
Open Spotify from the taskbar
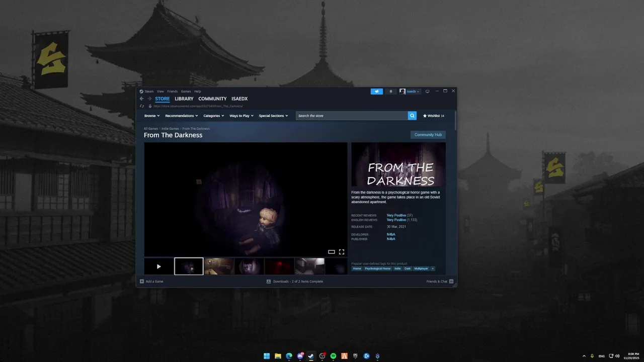(x=333, y=356)
